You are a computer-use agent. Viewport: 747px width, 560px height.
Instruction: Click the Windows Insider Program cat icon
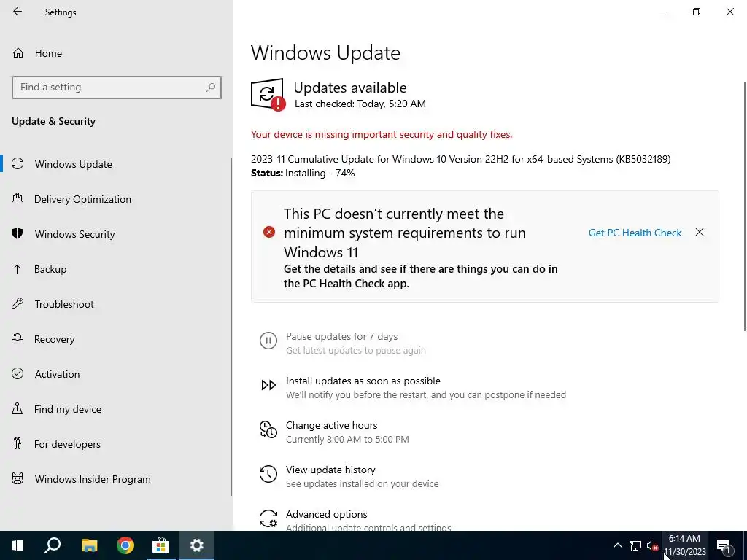click(18, 478)
